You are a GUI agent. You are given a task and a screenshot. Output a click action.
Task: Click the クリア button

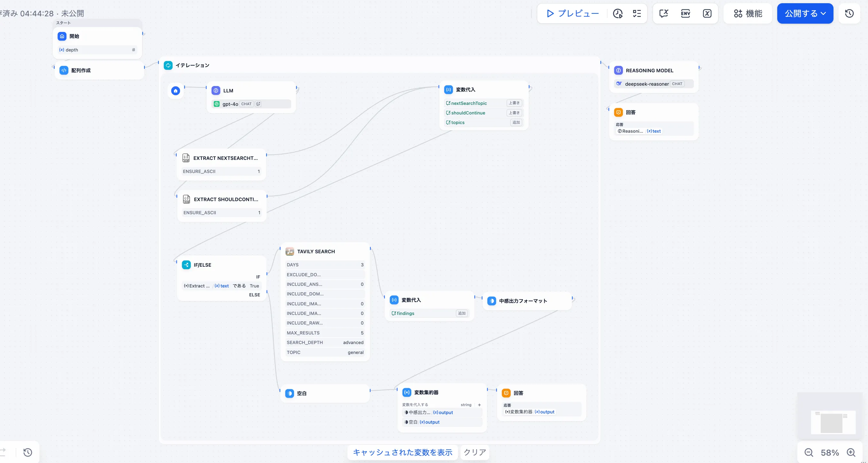tap(475, 452)
